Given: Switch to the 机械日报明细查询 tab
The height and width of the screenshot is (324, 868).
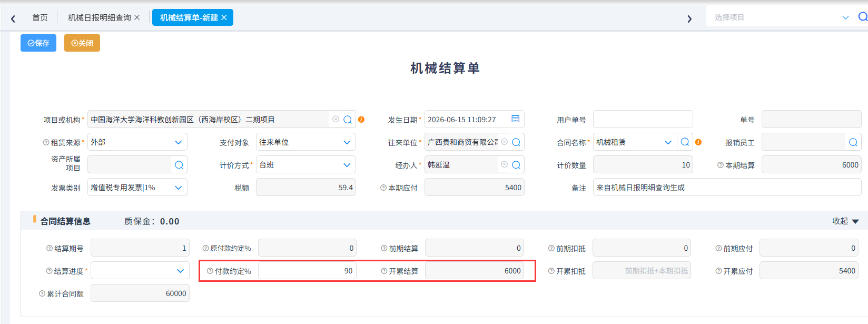Looking at the screenshot, I should (x=100, y=17).
